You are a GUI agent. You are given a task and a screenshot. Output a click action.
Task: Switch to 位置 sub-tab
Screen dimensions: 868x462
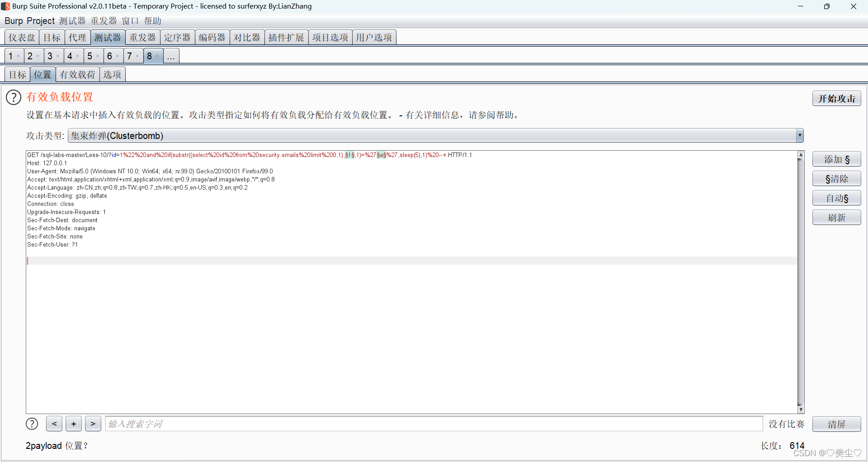pyautogui.click(x=43, y=75)
